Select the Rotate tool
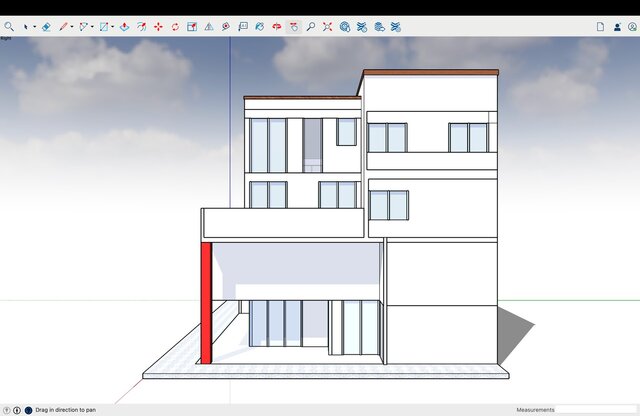 click(x=175, y=27)
